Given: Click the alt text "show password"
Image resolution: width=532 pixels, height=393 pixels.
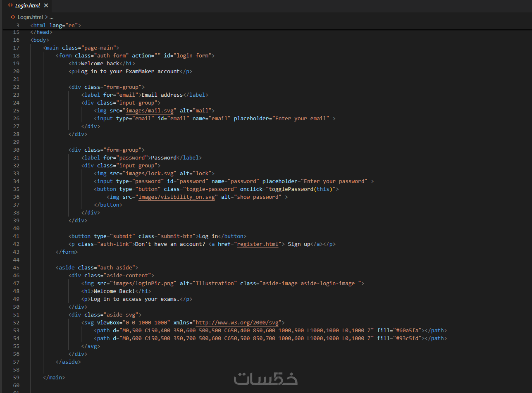Looking at the screenshot, I should point(257,197).
